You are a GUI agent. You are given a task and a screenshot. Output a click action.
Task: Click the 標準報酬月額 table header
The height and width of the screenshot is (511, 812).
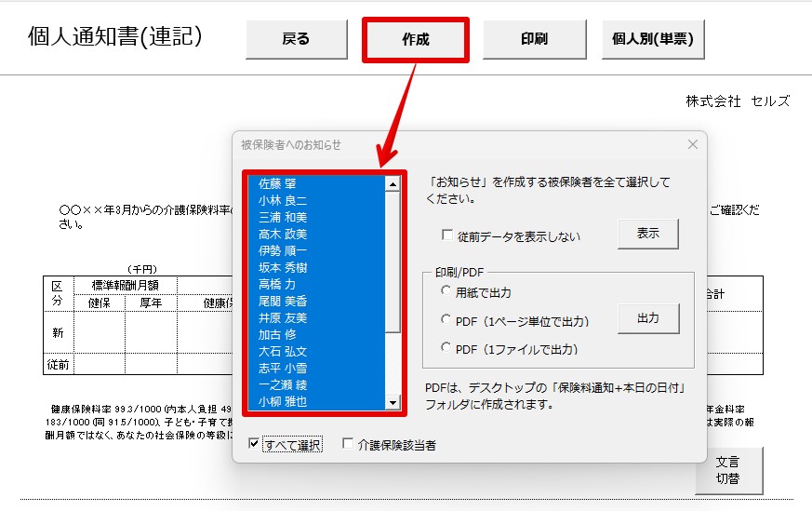click(x=126, y=285)
